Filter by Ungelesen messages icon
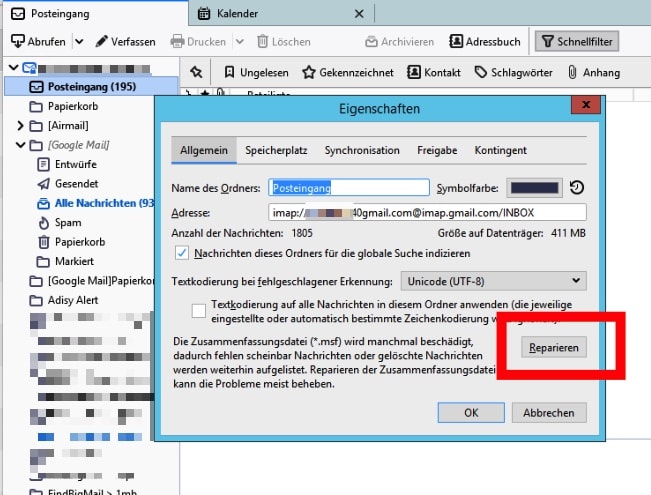This screenshot has width=651, height=495. (230, 72)
